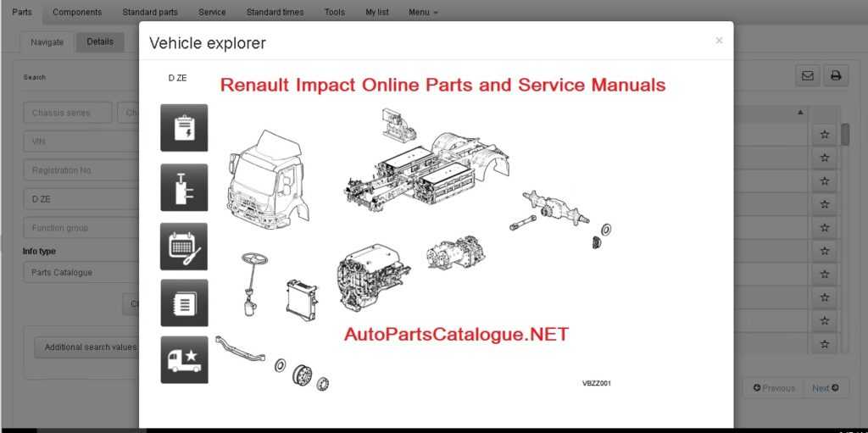Favorite the sixth result row star

(x=824, y=251)
